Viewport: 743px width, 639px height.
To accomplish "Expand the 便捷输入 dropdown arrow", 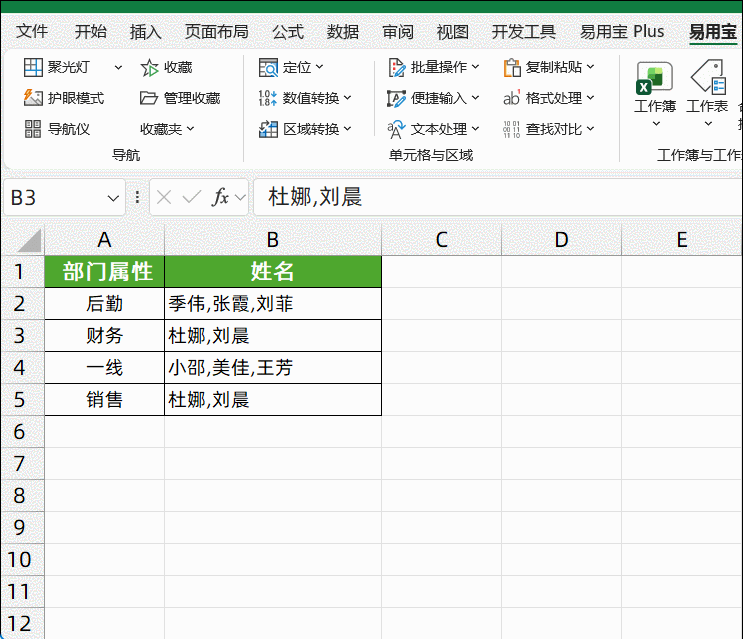I will (475, 98).
